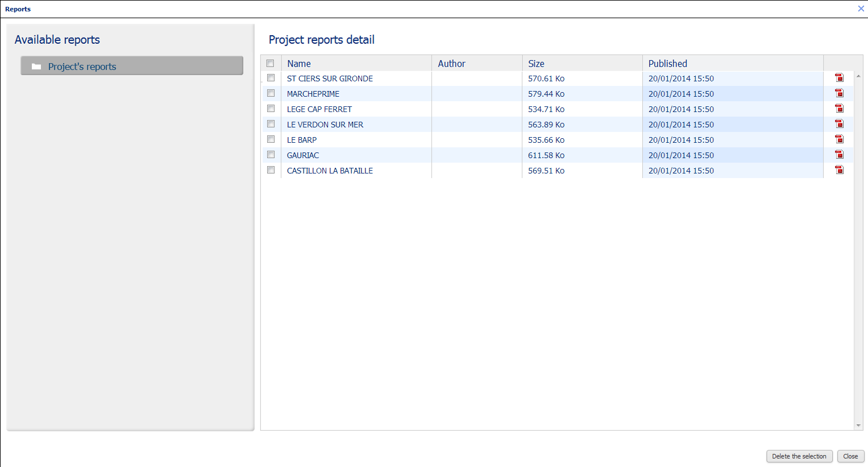This screenshot has height=467, width=868.
Task: Open PDF icon for MARCHEPRIME report
Action: pyautogui.click(x=839, y=93)
